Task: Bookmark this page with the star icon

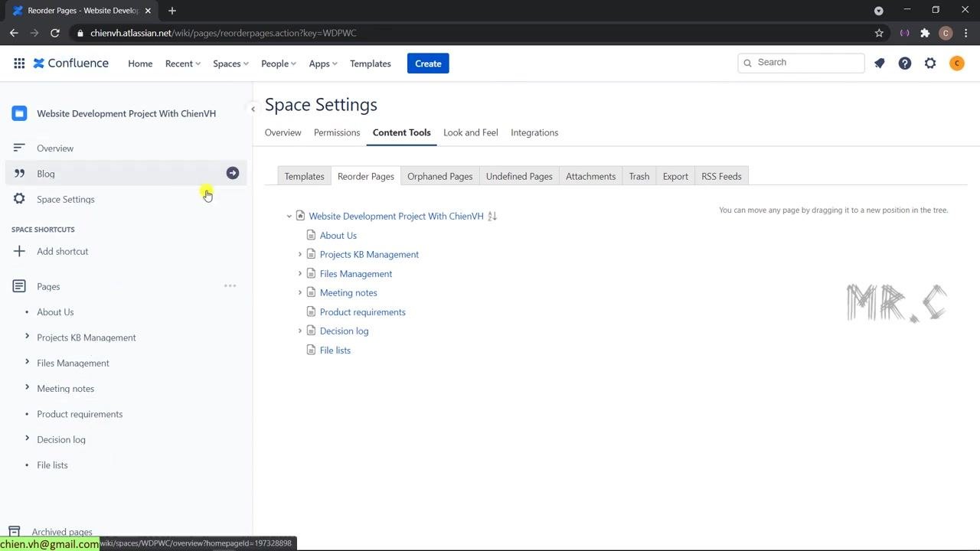Action: click(879, 33)
